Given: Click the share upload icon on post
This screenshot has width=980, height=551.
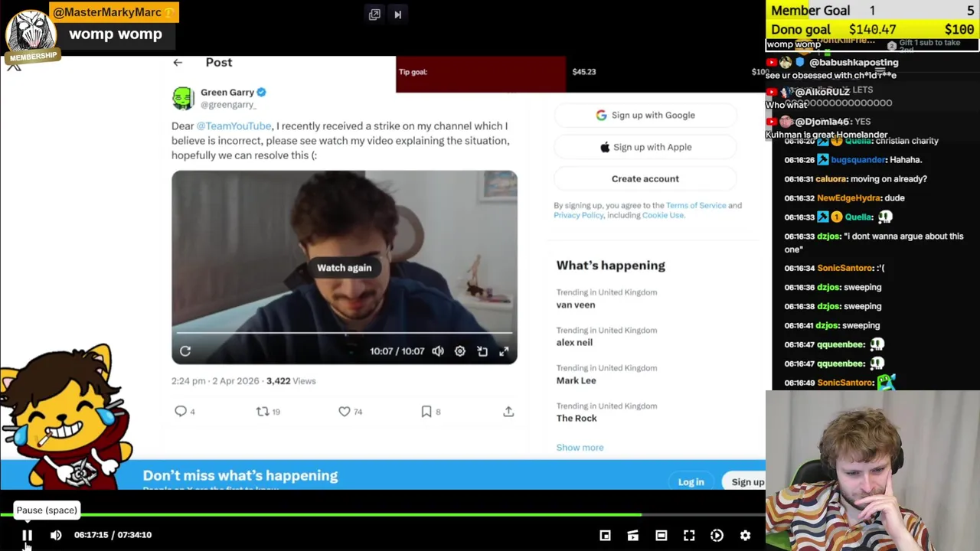Looking at the screenshot, I should 508,412.
